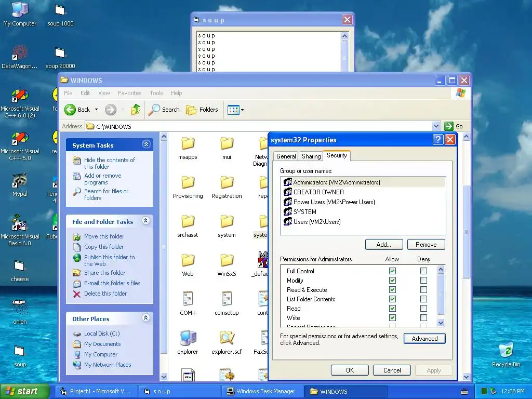Open the Address bar dropdown
This screenshot has width=532, height=399.
click(x=436, y=126)
